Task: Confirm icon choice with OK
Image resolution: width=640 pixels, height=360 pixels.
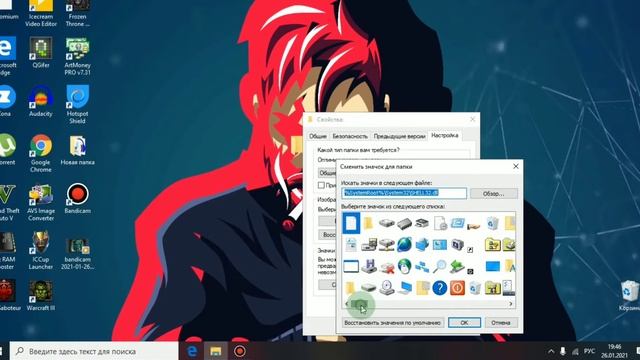Action: click(464, 322)
